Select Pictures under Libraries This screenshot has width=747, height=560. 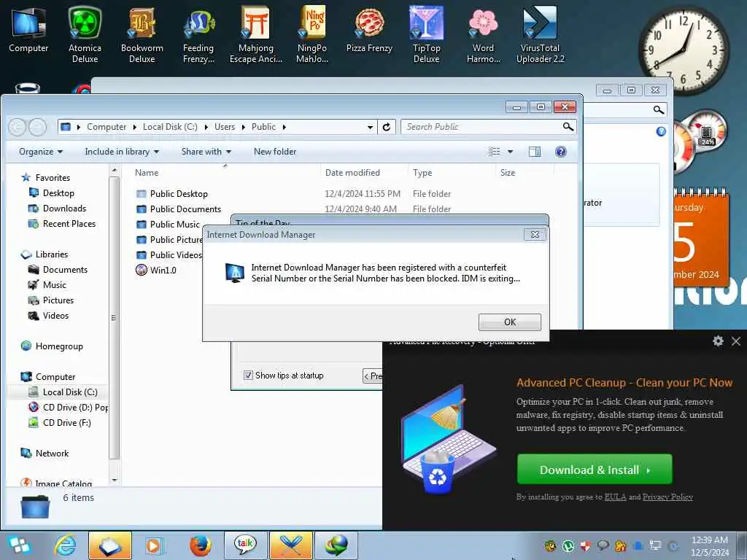click(x=58, y=300)
